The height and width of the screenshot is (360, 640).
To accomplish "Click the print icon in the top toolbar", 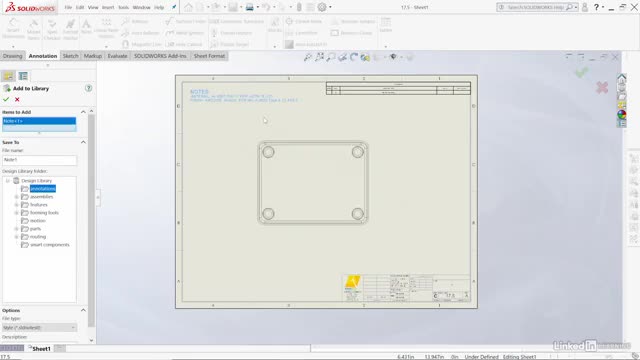I will (x=249, y=7).
